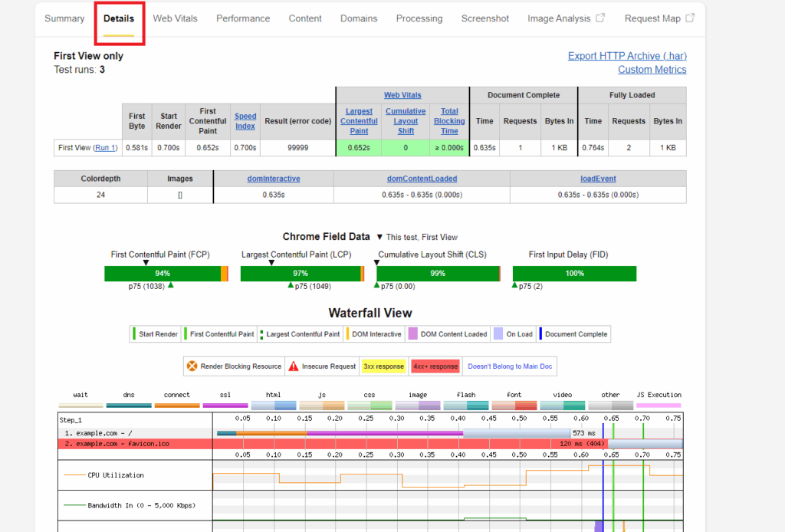Select the Details tab
785x532 pixels.
(119, 18)
